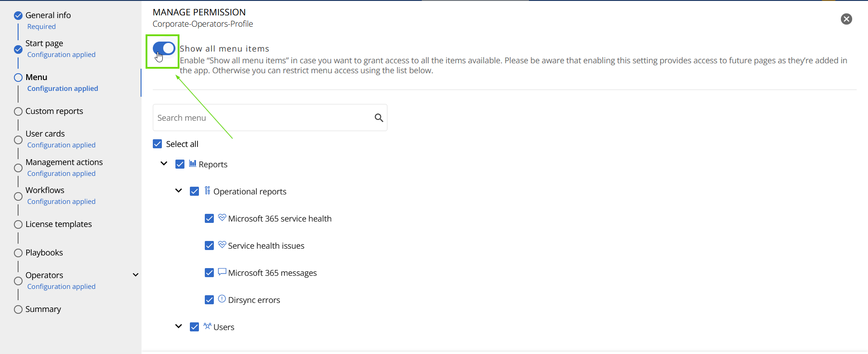Click the 'Corporate-Operators-Profile' subtitle

pyautogui.click(x=203, y=24)
